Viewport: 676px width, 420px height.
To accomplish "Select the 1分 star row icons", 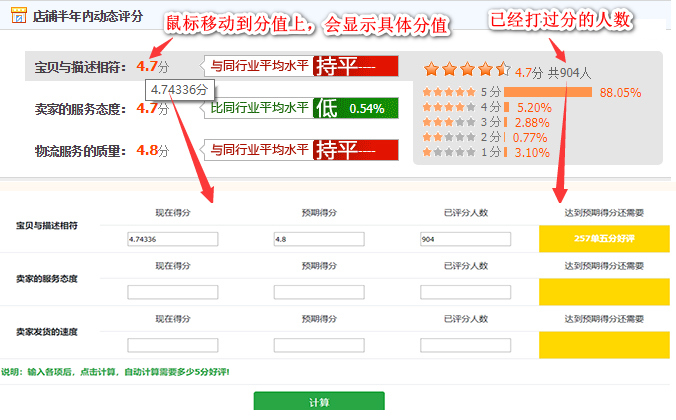I will click(450, 152).
